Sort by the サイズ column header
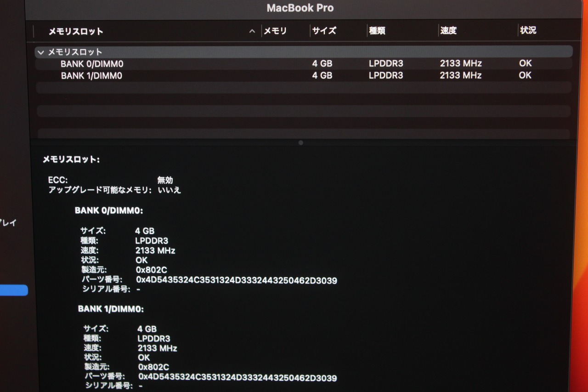The height and width of the screenshot is (392, 588). click(324, 31)
